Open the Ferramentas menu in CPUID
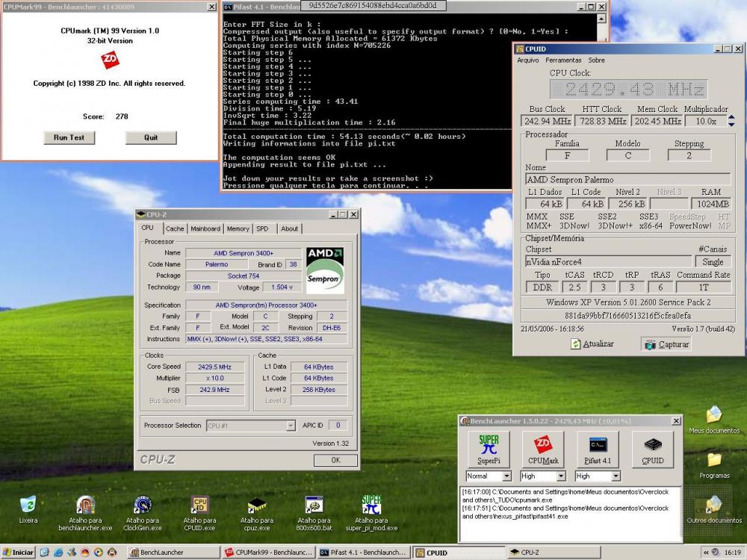Viewport: 747px width, 560px height. [563, 60]
